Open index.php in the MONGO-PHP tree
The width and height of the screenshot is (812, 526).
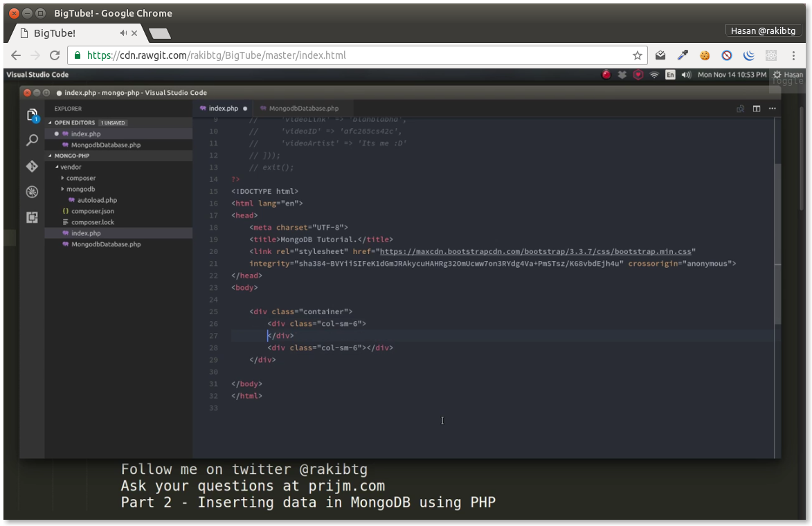coord(118,233)
